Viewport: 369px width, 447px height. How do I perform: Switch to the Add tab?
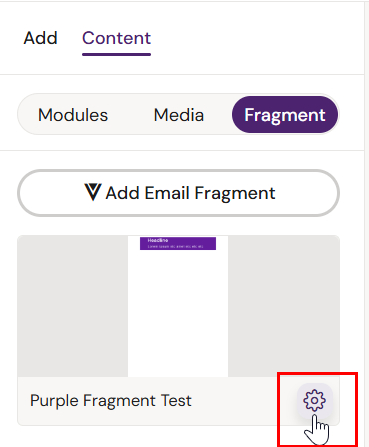[x=40, y=38]
